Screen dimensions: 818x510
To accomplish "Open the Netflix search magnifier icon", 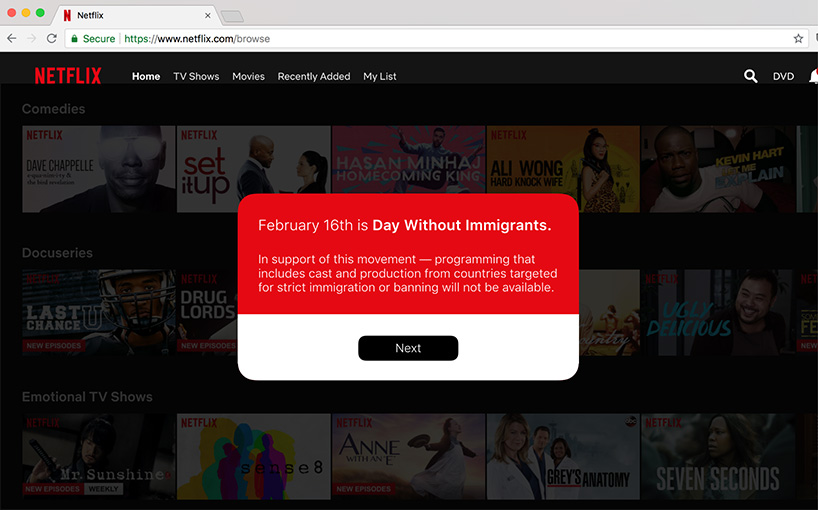I will [750, 76].
